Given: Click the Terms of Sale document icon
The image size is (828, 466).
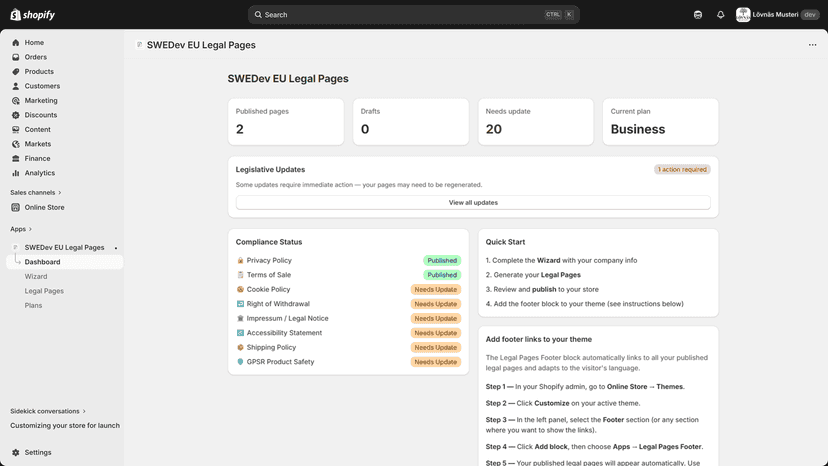Looking at the screenshot, I should tap(240, 275).
